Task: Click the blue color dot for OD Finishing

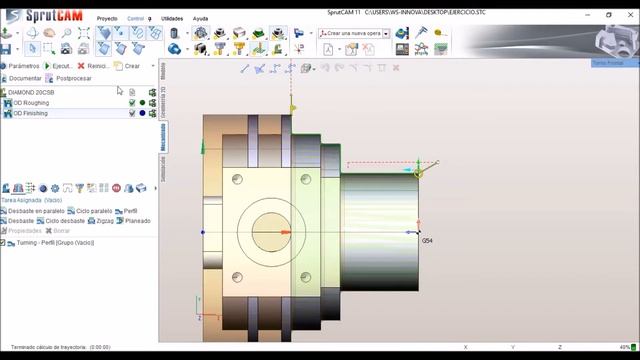Action: 142,113
